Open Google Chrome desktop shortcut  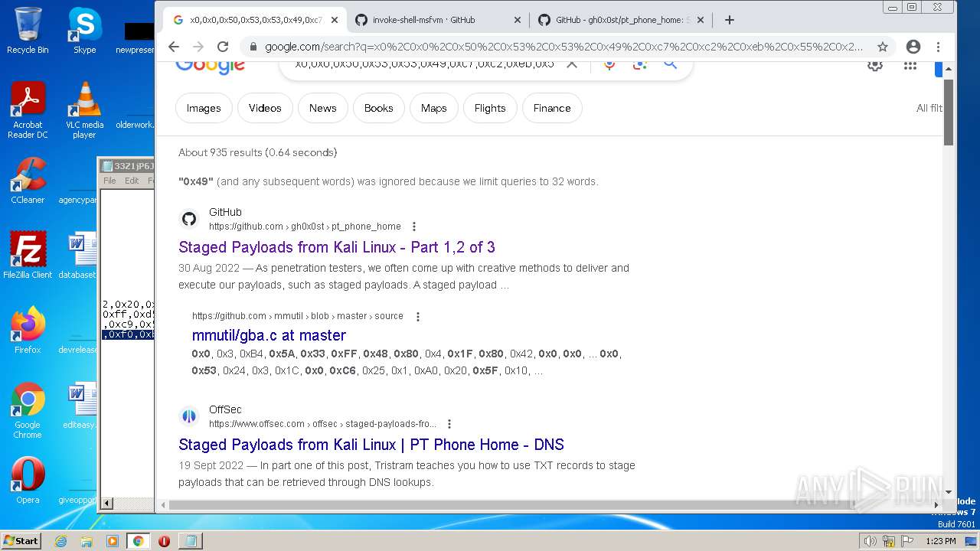(x=28, y=410)
